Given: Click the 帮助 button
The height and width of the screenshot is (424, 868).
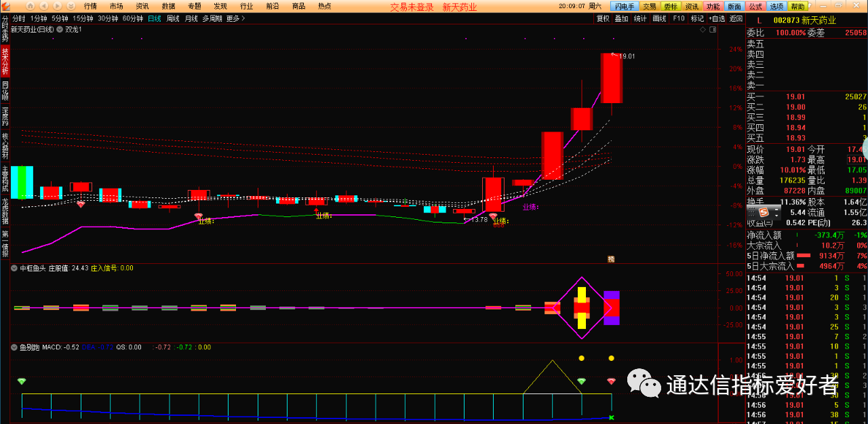Looking at the screenshot, I should (797, 6).
